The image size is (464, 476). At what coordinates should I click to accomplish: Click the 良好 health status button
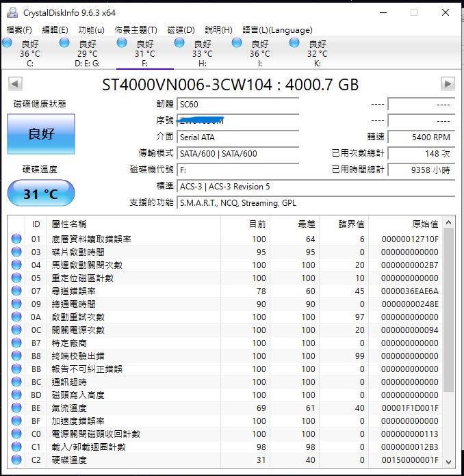coord(41,134)
